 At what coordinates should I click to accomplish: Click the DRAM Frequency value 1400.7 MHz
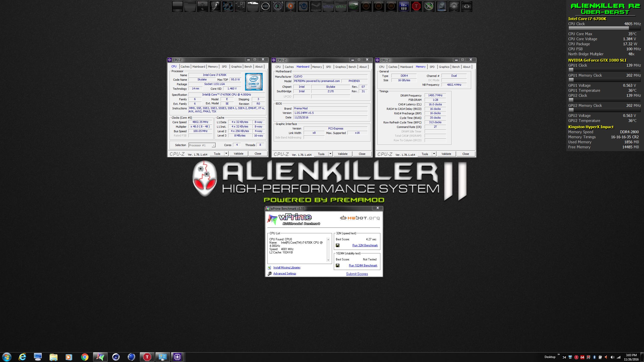435,96
